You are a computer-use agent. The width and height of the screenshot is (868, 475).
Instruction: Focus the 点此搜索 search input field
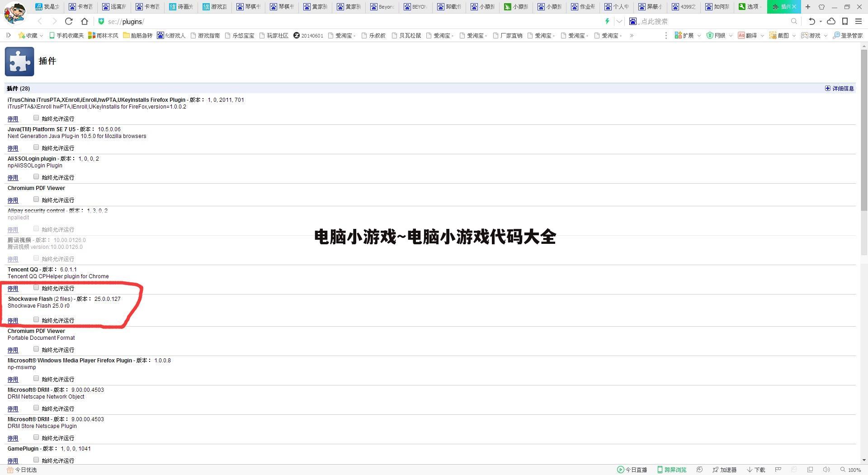[714, 21]
